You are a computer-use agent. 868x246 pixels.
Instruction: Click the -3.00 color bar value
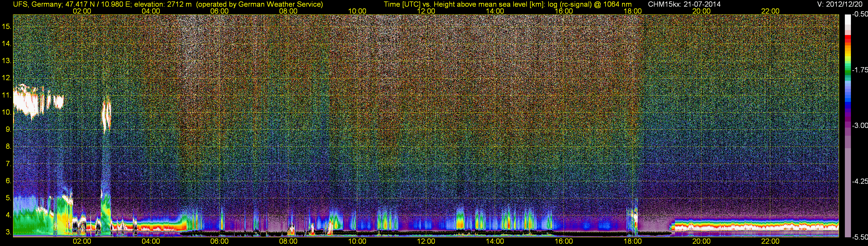[860, 125]
